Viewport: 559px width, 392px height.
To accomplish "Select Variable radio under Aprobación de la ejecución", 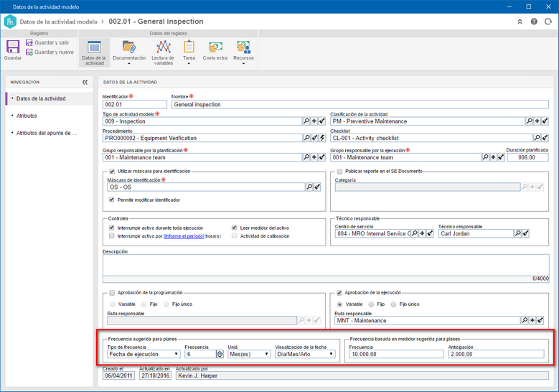I will (339, 304).
